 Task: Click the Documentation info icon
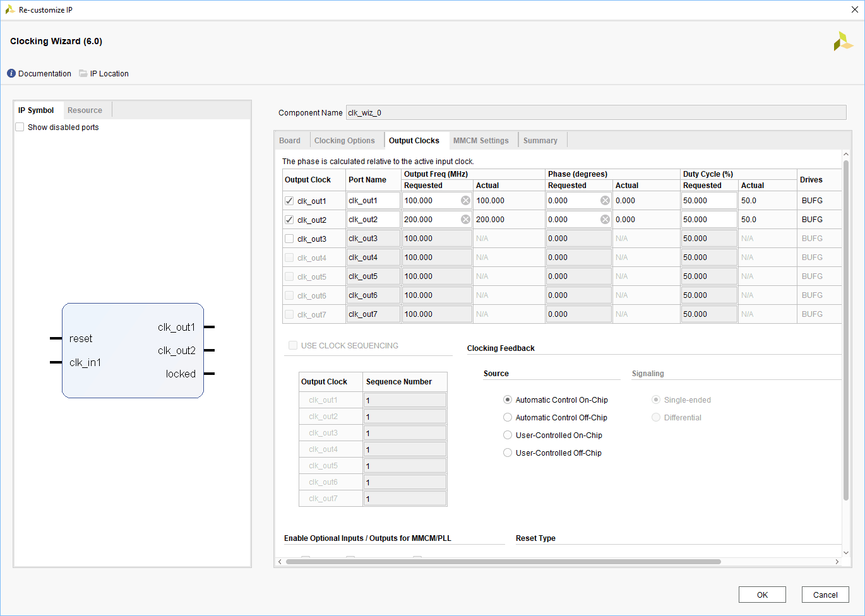(x=11, y=73)
